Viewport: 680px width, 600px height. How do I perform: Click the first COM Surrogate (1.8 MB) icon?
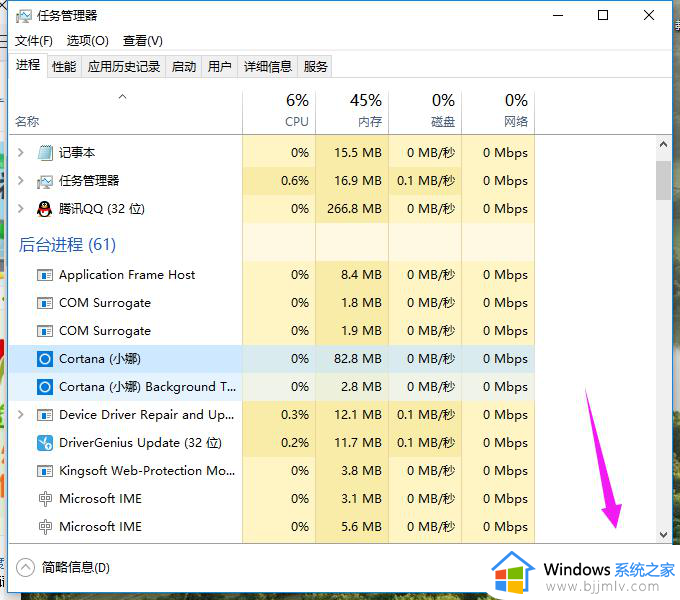click(x=45, y=303)
